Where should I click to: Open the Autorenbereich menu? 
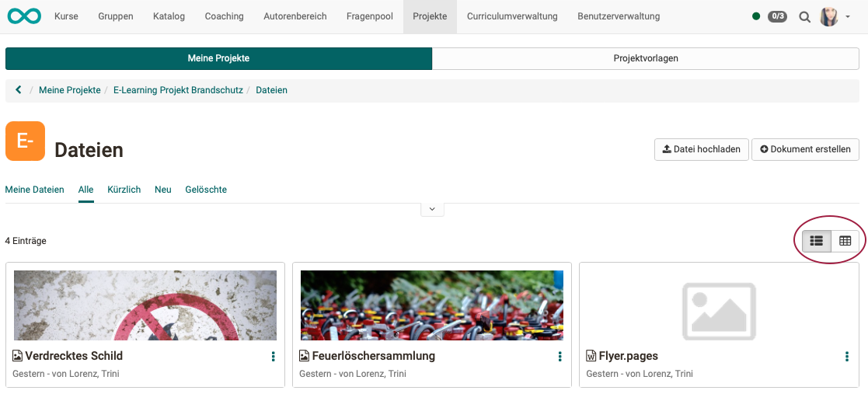click(295, 16)
